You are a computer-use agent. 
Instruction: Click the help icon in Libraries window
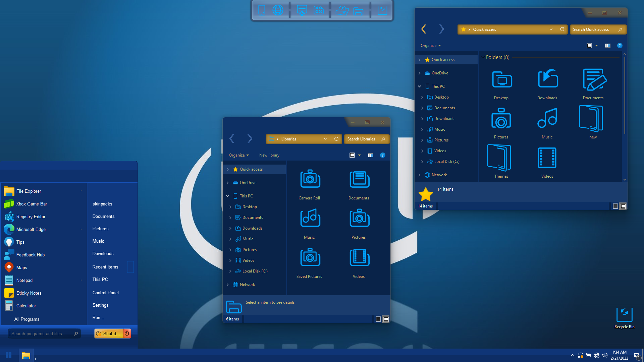tap(382, 155)
